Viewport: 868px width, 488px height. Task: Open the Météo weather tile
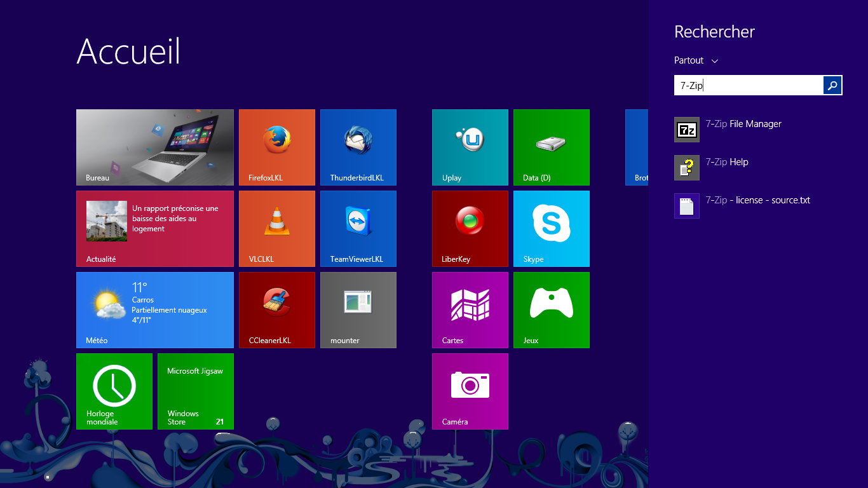155,310
